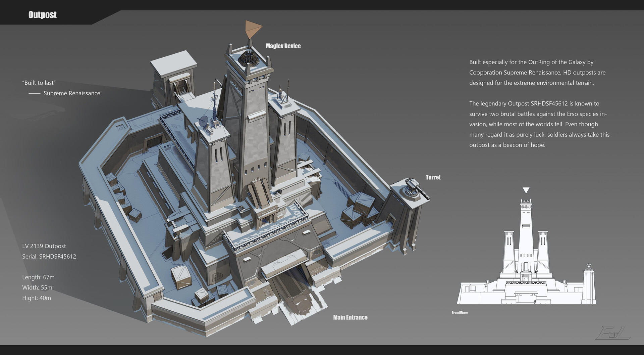
Task: Click the orange flag atop the central tower
Action: tap(251, 29)
